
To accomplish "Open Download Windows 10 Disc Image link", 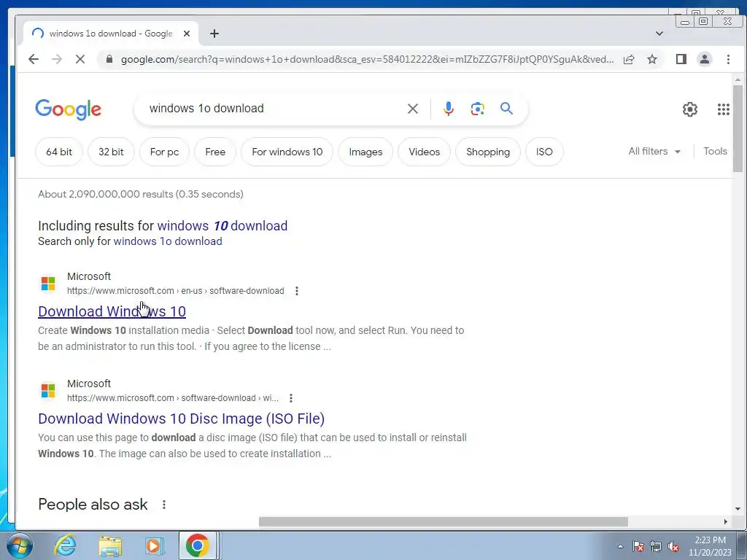I will coord(182,419).
